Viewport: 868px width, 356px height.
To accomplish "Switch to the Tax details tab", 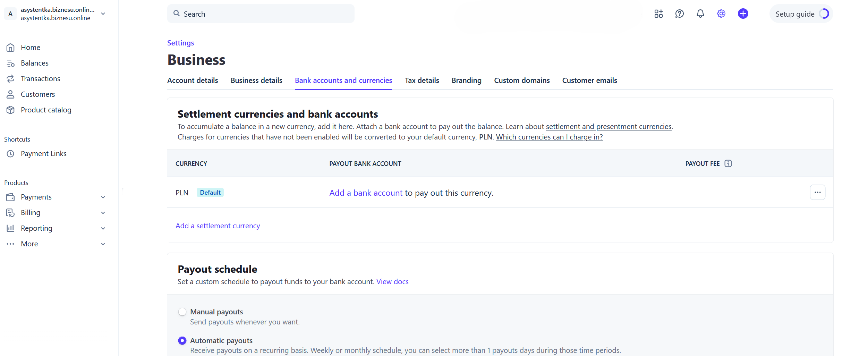I will pyautogui.click(x=422, y=80).
